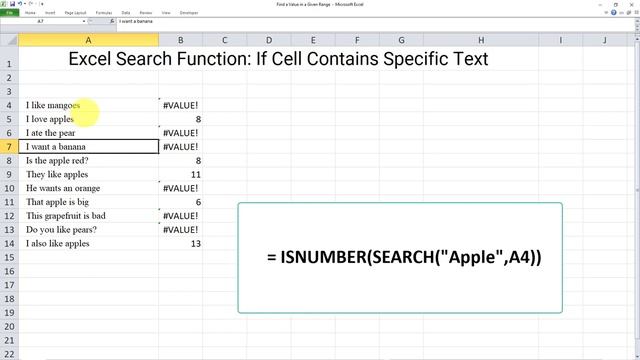Minimize the ribbon using the caret icon
Viewport: 640px width, 360px height.
[606, 13]
